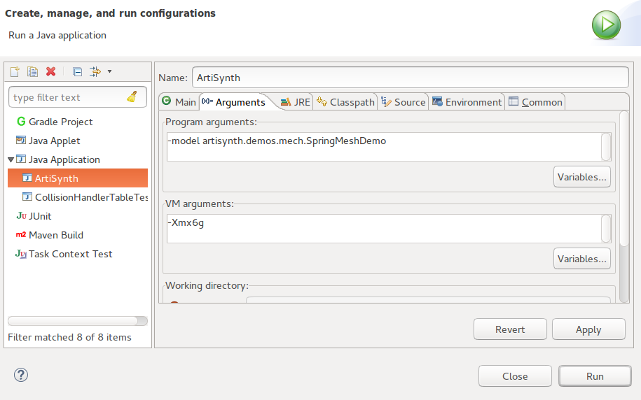The image size is (641, 400).
Task: Collapse all configurations in the tree
Action: (77, 72)
